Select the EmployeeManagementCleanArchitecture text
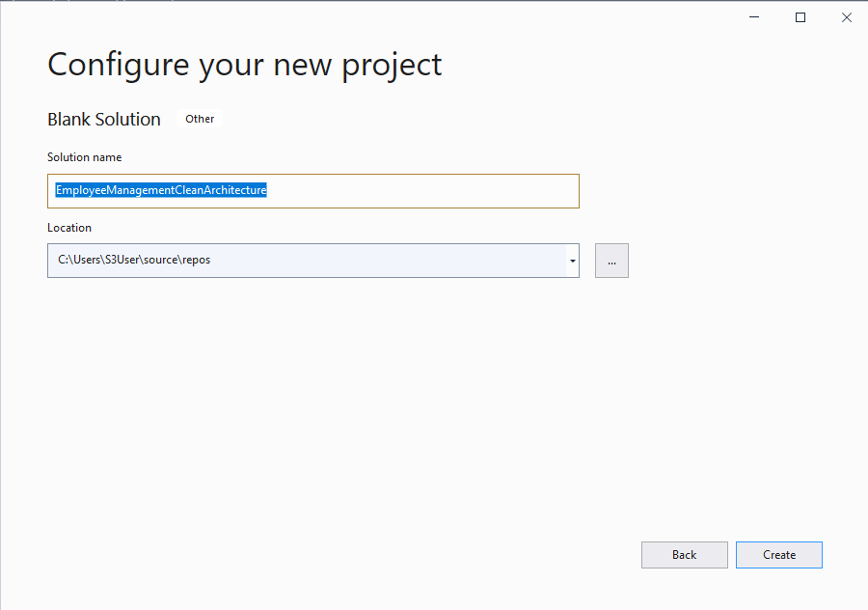 160,190
